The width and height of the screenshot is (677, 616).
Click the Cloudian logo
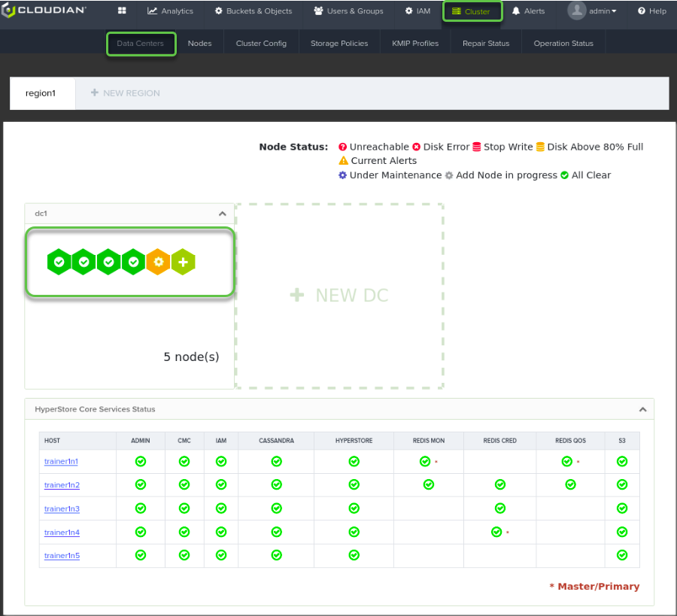coord(44,10)
